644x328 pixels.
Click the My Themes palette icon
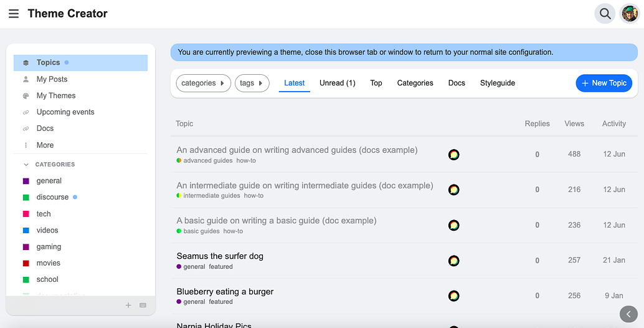26,96
